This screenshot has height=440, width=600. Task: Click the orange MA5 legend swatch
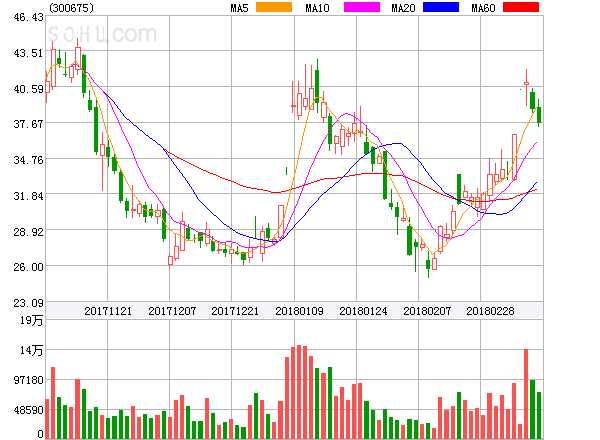(274, 7)
